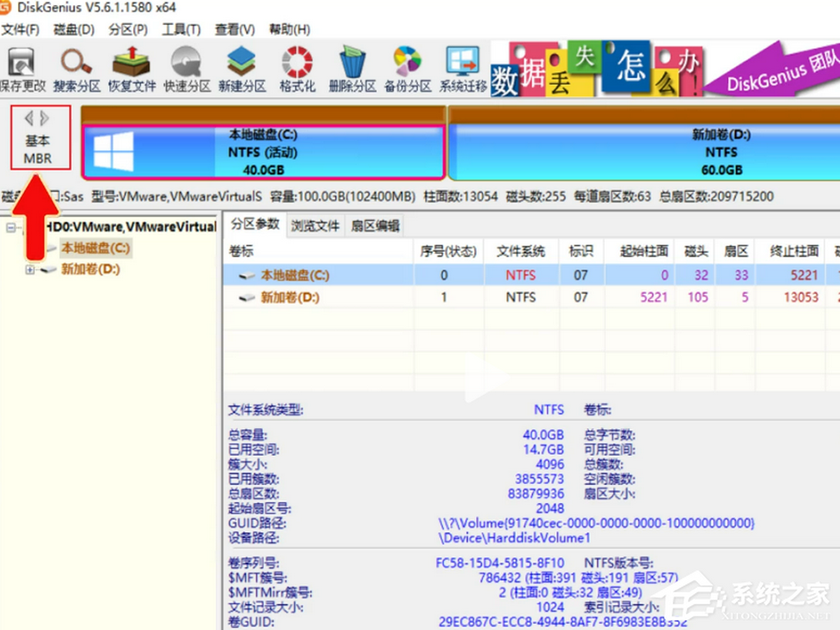Click the 恢复文件 recover files icon

[131, 69]
